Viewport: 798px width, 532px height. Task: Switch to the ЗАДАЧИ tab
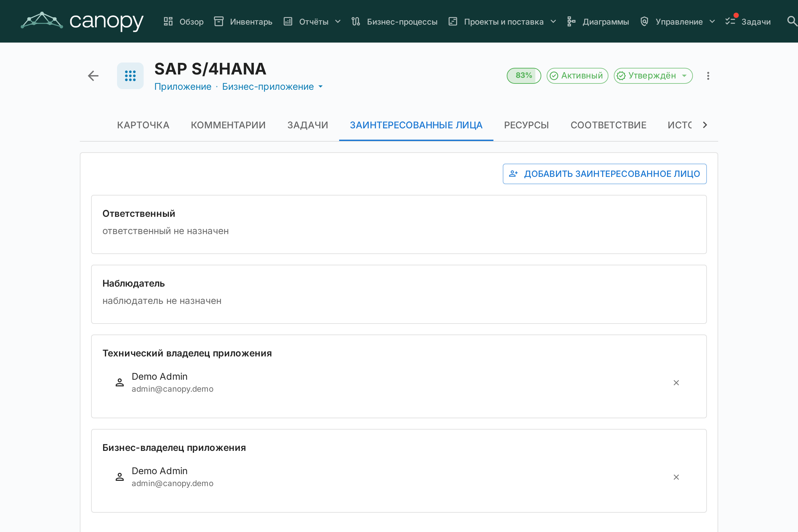[308, 125]
